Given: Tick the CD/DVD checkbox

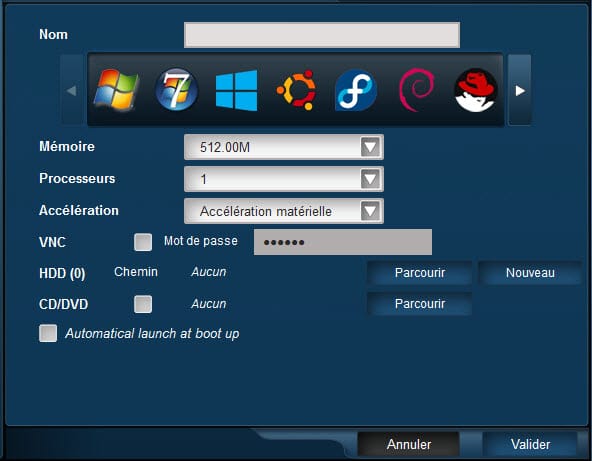Looking at the screenshot, I should pos(143,304).
